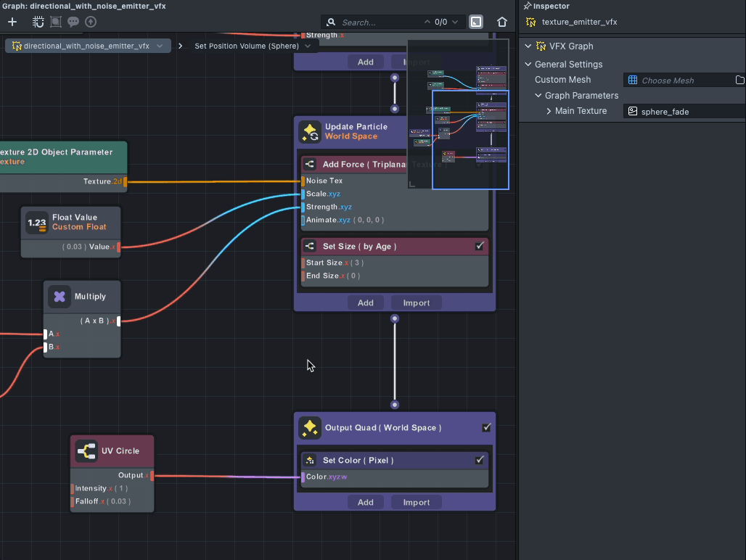Uncheck the Set Size (by Age) checkbox
This screenshot has width=746, height=560.
pyautogui.click(x=480, y=247)
